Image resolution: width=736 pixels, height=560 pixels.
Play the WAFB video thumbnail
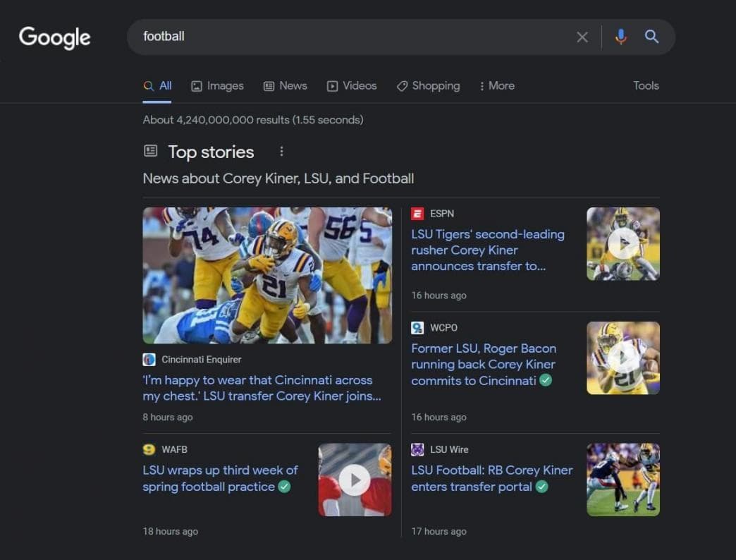click(x=355, y=480)
